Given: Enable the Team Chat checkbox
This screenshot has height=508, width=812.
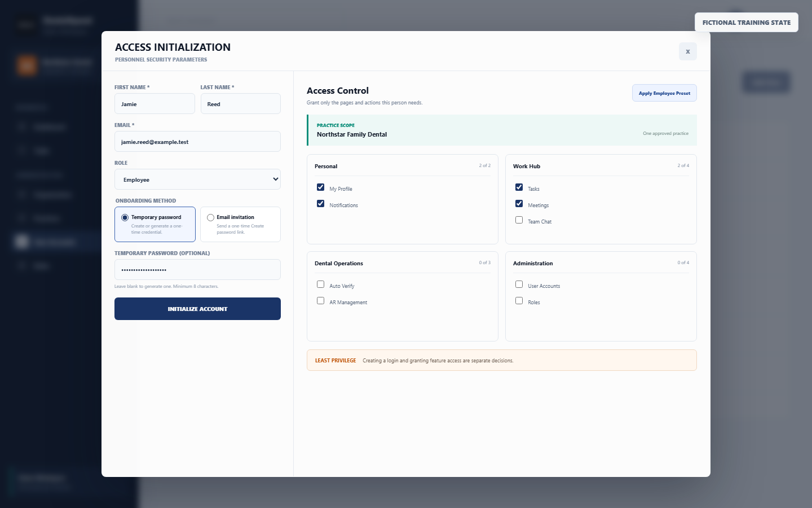Looking at the screenshot, I should point(519,220).
